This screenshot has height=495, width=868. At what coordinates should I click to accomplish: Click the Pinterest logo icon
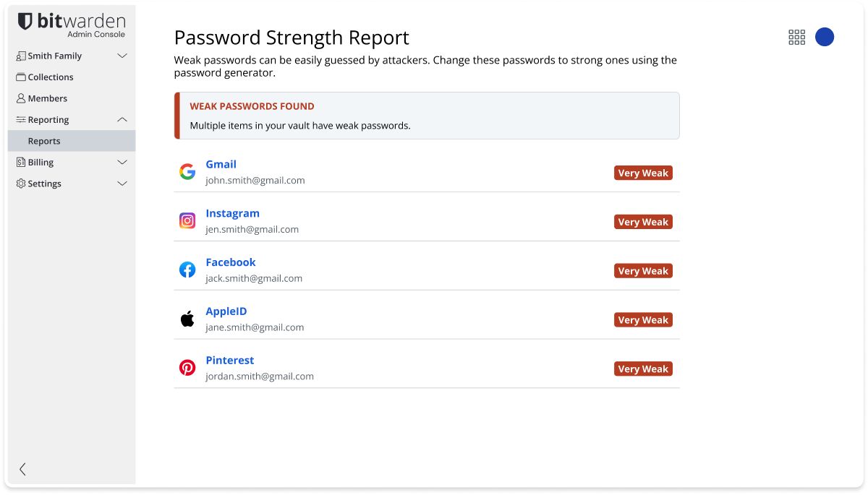[x=187, y=368]
